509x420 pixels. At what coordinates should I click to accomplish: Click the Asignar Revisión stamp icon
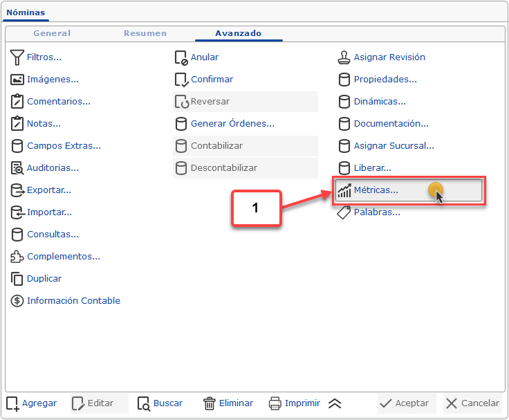click(344, 57)
